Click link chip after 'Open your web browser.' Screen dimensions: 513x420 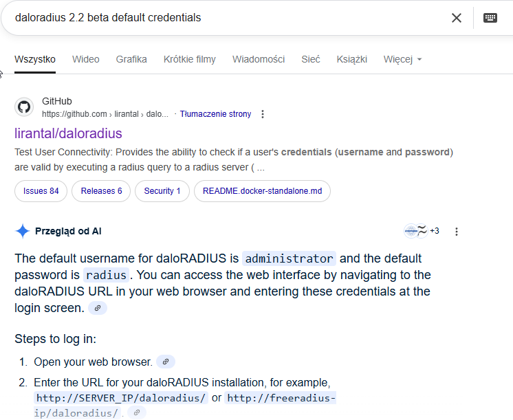166,362
